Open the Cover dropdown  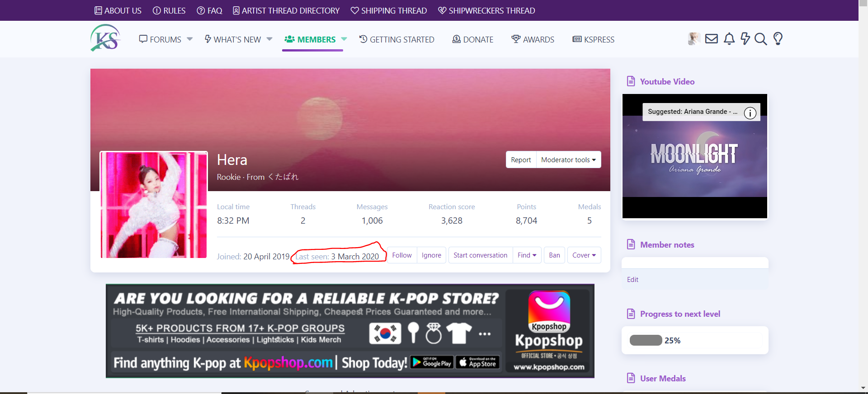[x=584, y=255]
